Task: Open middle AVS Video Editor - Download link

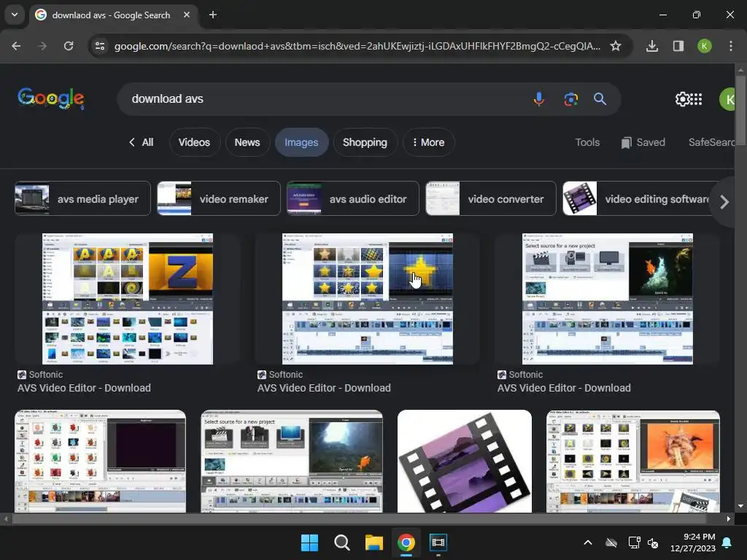Action: 324,388
